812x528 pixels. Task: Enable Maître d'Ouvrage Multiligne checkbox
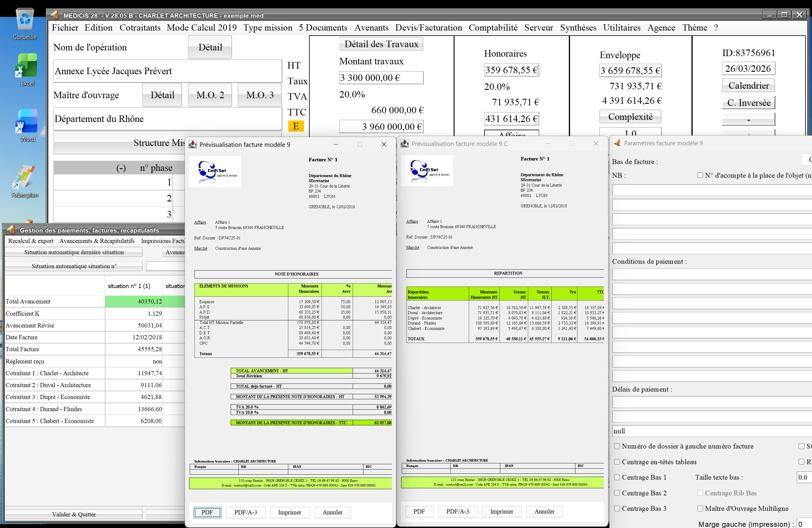pos(700,508)
